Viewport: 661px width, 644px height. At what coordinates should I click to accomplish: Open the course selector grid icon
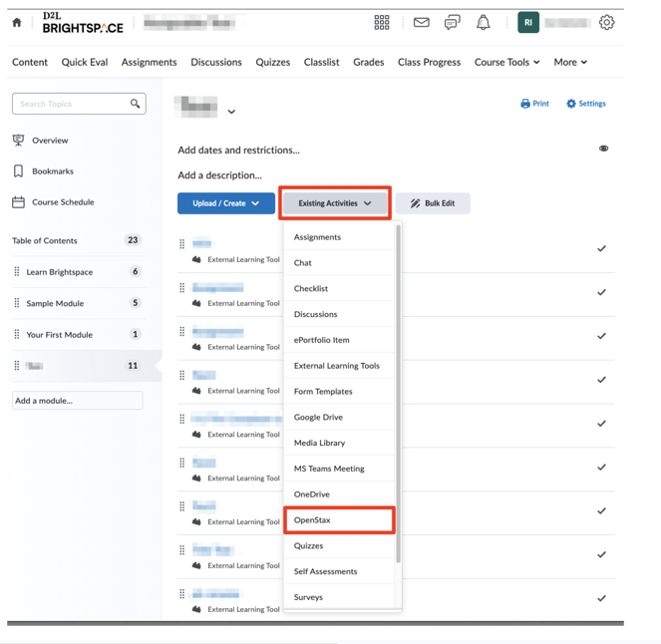[x=382, y=22]
